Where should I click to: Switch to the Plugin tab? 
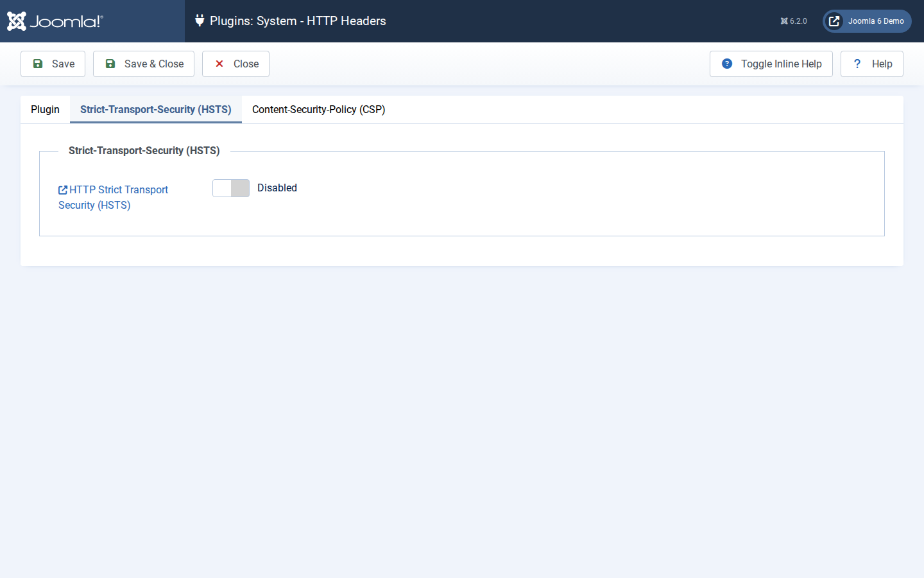pyautogui.click(x=45, y=109)
